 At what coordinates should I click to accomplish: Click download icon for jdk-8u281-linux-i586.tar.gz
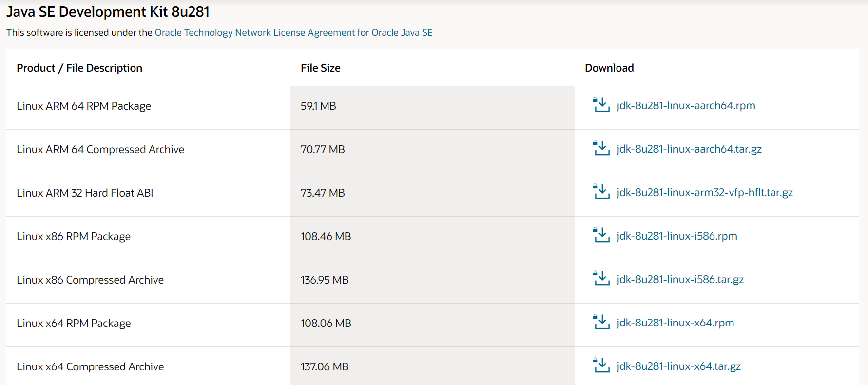tap(601, 279)
